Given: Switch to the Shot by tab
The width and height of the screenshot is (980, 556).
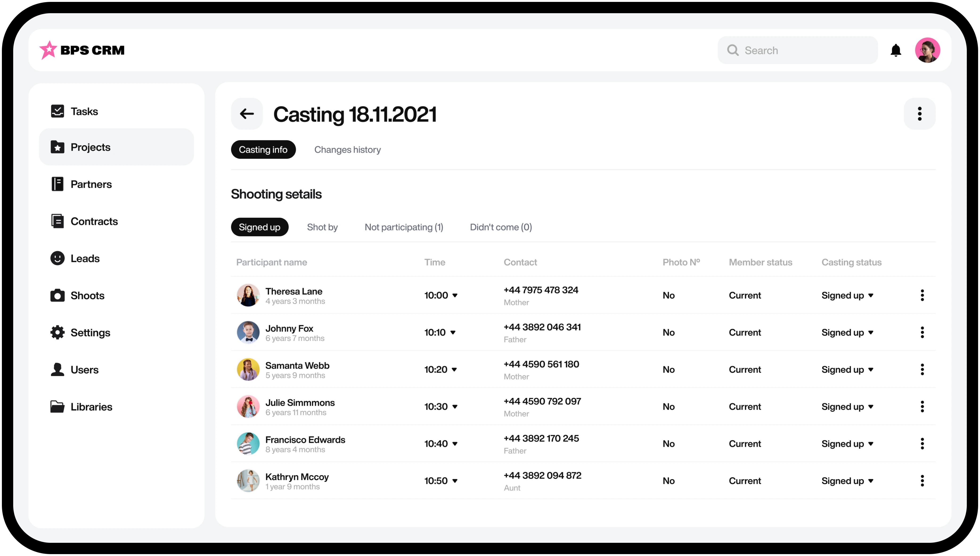Looking at the screenshot, I should (x=322, y=227).
